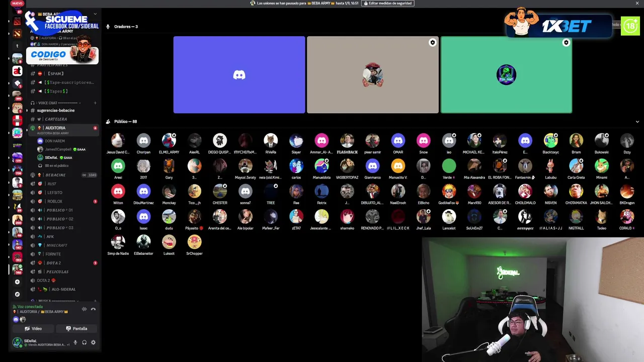This screenshot has height=362, width=644.
Task: Toggle microphone mute in user panel
Action: [x=75, y=342]
